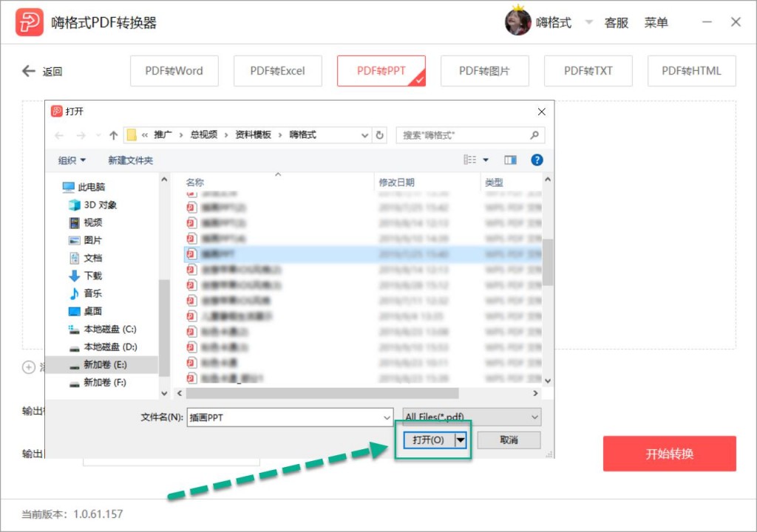Screen dimensions: 757x532
Task: Click the 嗨格式PDF转换器 app logo
Action: [x=29, y=22]
